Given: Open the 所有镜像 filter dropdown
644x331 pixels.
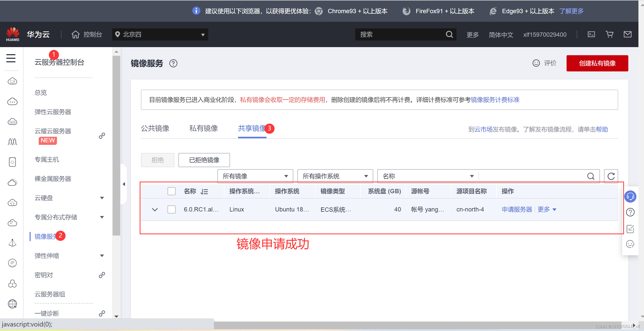Looking at the screenshot, I should pos(255,176).
